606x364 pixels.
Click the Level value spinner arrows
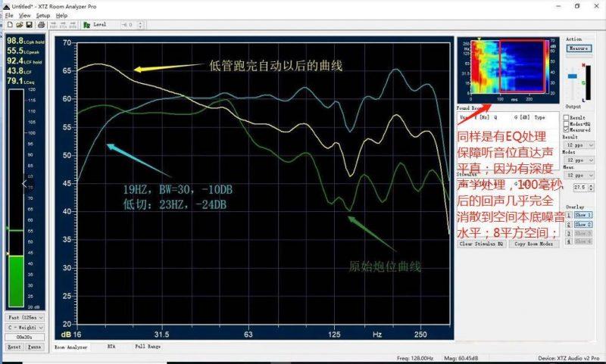pos(139,25)
